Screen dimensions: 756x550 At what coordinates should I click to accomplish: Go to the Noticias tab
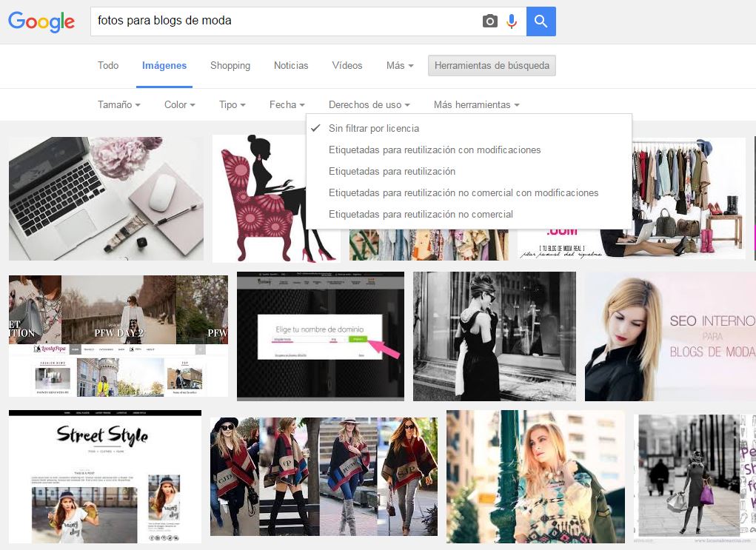coord(291,66)
